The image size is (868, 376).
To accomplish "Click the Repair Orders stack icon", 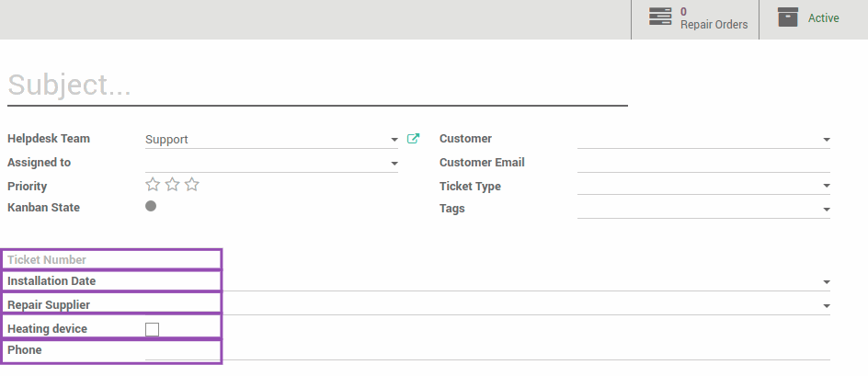I will [x=660, y=17].
